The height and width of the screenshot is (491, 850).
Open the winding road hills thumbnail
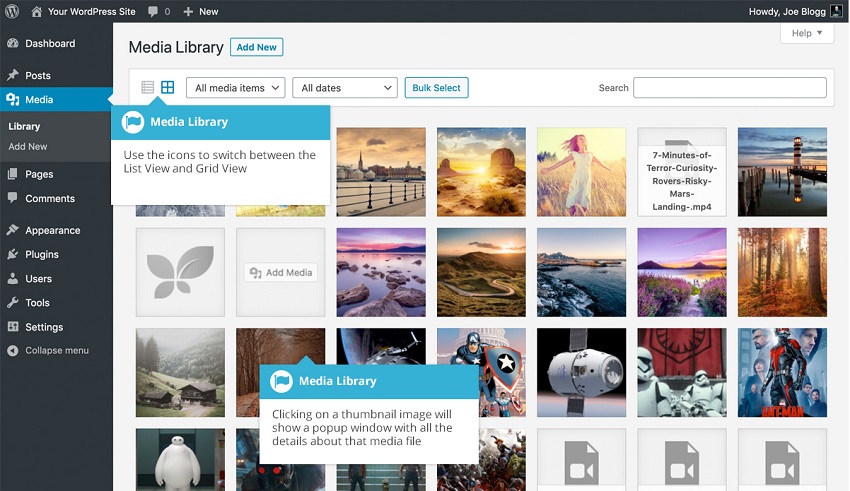click(481, 272)
